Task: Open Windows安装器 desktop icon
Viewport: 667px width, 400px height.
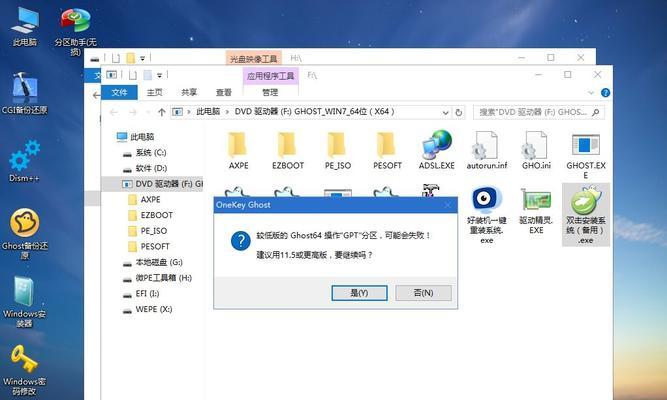Action: coord(24,301)
